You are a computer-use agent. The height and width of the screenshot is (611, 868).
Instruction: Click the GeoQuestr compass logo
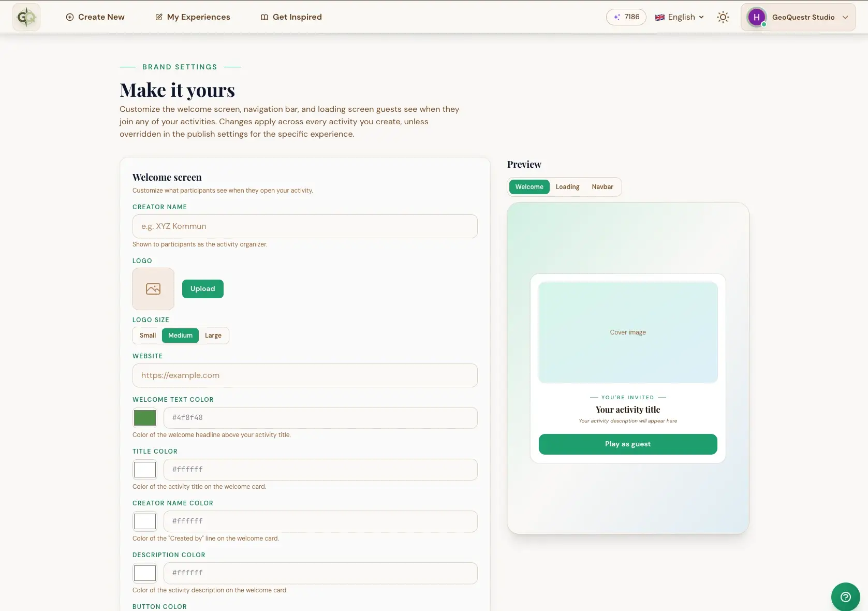(x=26, y=17)
